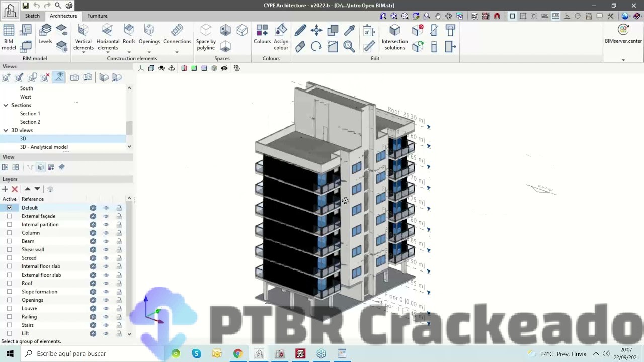
Task: Select the Space by polyline tool
Action: click(206, 37)
